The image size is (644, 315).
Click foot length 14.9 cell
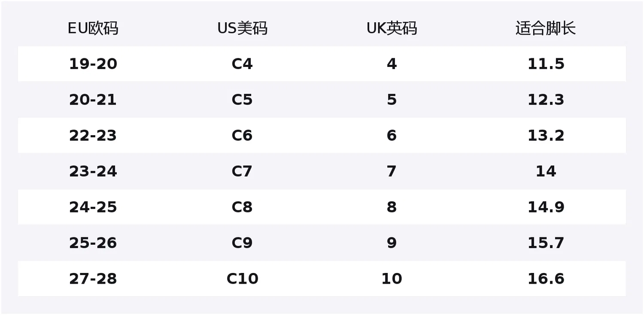pos(546,207)
